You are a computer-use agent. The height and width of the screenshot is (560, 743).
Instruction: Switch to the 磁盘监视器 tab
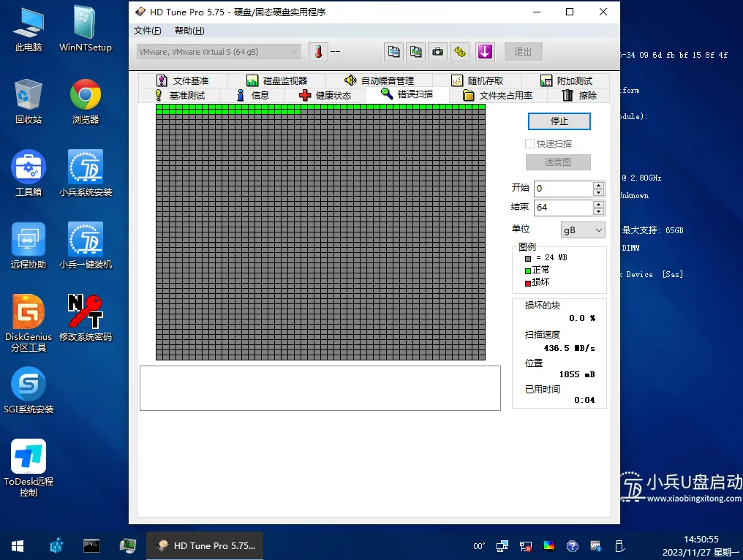(x=276, y=80)
